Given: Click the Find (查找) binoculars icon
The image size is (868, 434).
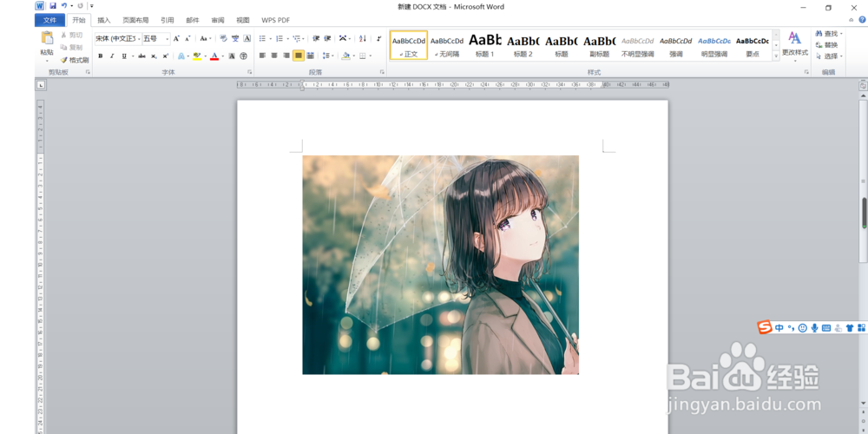Looking at the screenshot, I should (x=819, y=34).
